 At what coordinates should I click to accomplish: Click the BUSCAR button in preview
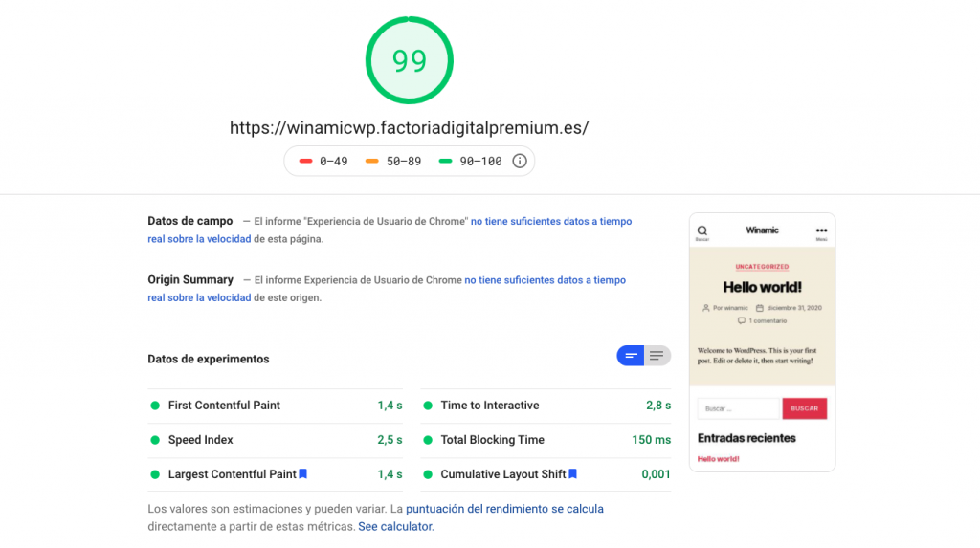[804, 408]
